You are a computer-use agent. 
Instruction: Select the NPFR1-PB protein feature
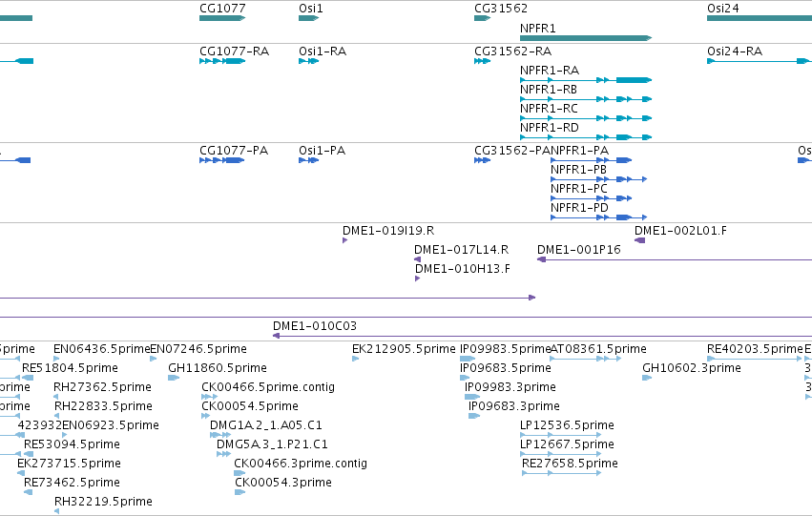tap(598, 179)
